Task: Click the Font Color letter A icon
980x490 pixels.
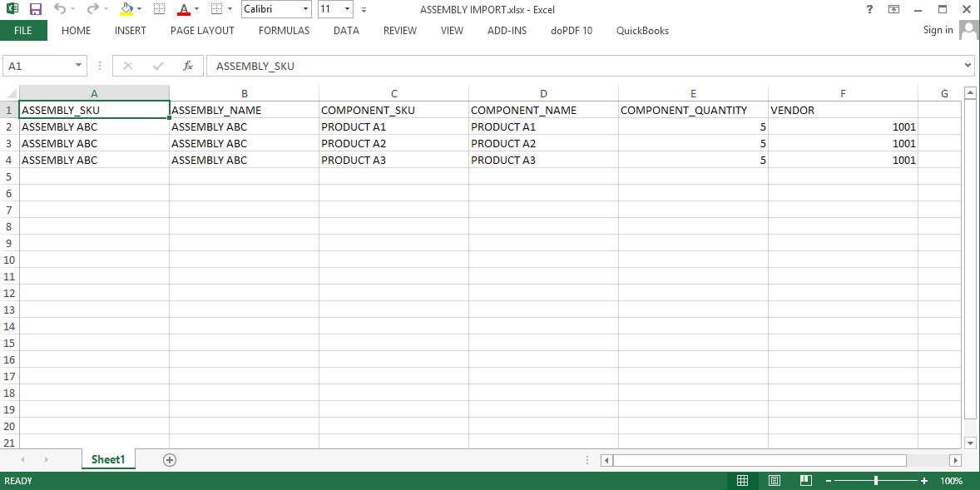Action: click(x=184, y=9)
